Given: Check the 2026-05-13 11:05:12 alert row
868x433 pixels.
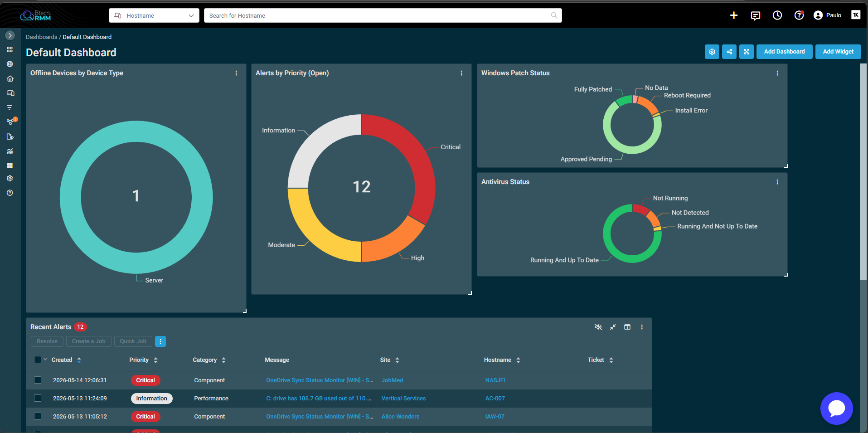Looking at the screenshot, I should pos(38,417).
